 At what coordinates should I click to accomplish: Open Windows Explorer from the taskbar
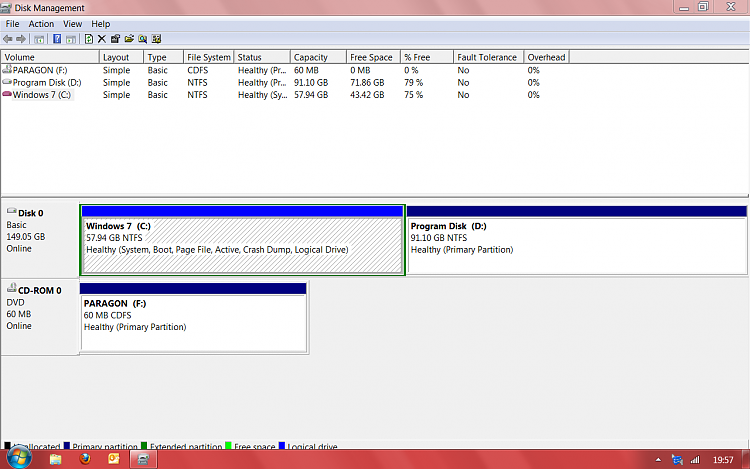55,459
